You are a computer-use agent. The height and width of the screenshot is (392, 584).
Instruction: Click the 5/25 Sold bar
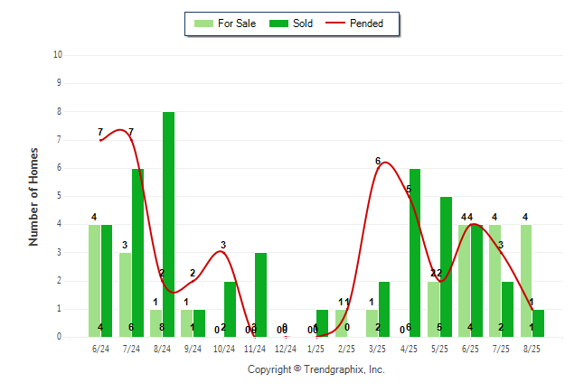pos(446,267)
